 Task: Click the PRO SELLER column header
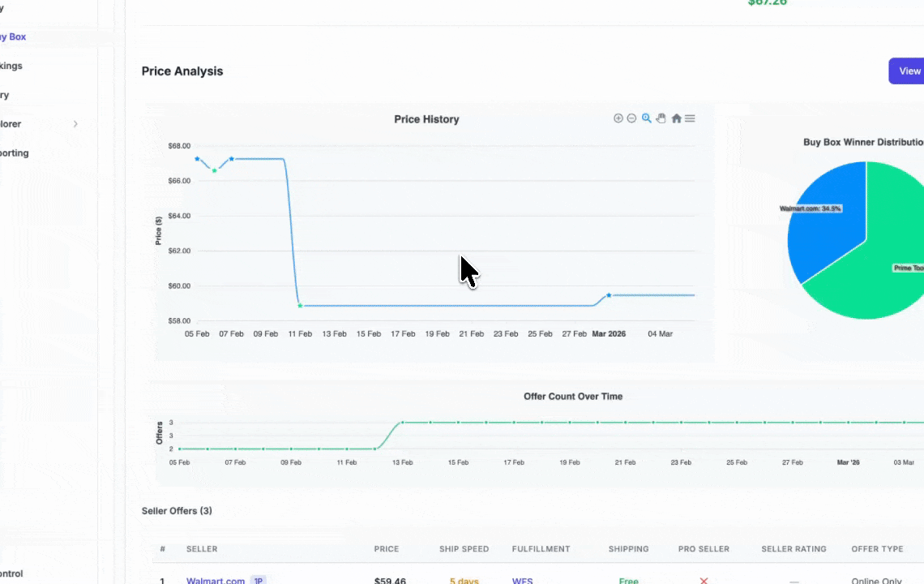[x=704, y=548]
